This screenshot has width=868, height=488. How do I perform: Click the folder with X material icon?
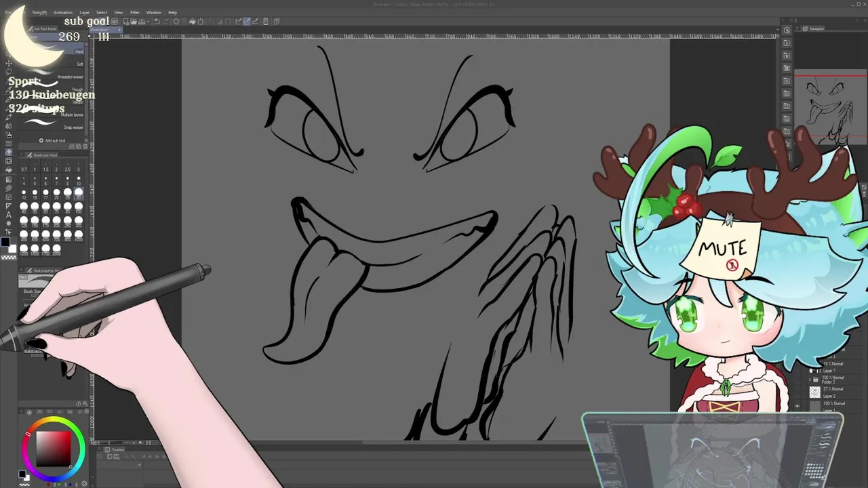pyautogui.click(x=787, y=68)
